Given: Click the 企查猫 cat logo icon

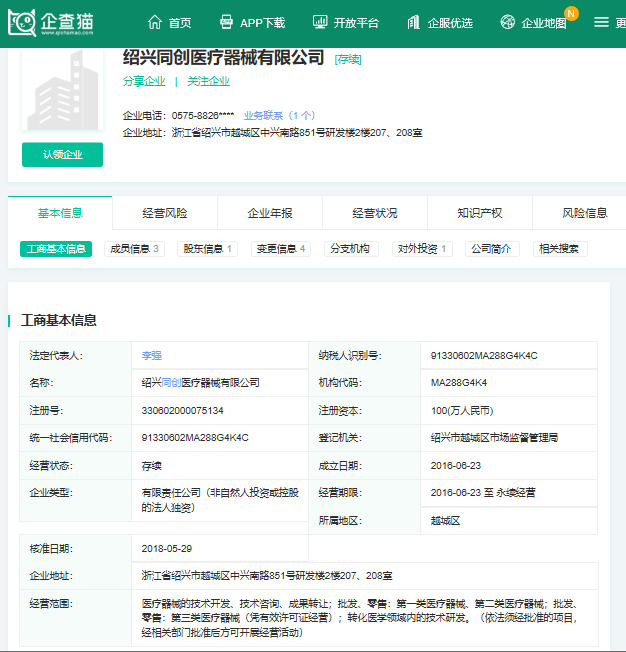Looking at the screenshot, I should click(x=22, y=23).
